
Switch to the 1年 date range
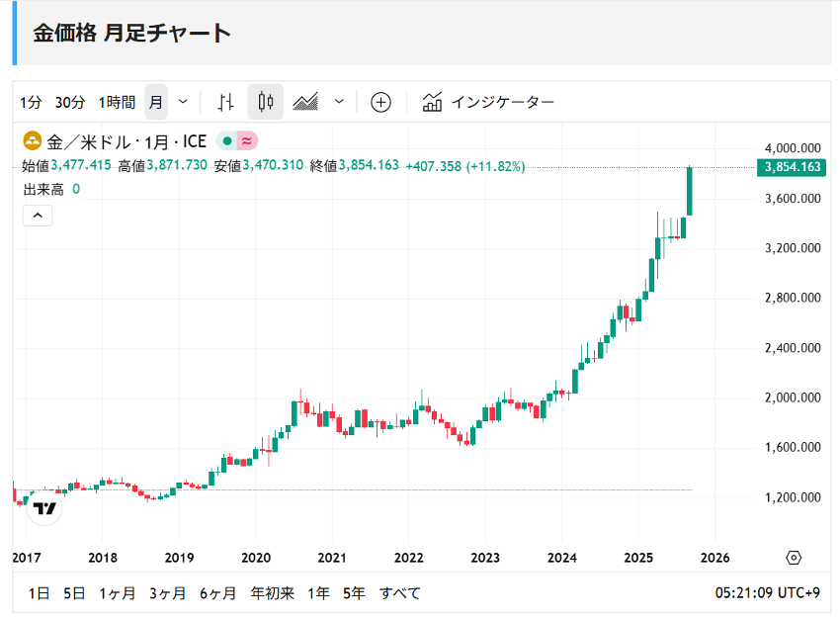click(318, 593)
